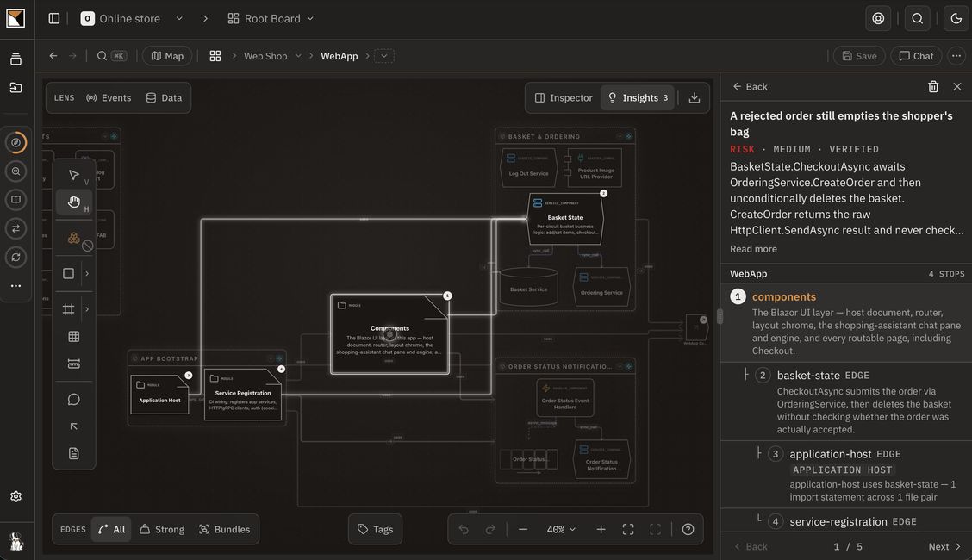This screenshot has height=560, width=972.
Task: Open the search icon in top bar
Action: pos(918,19)
